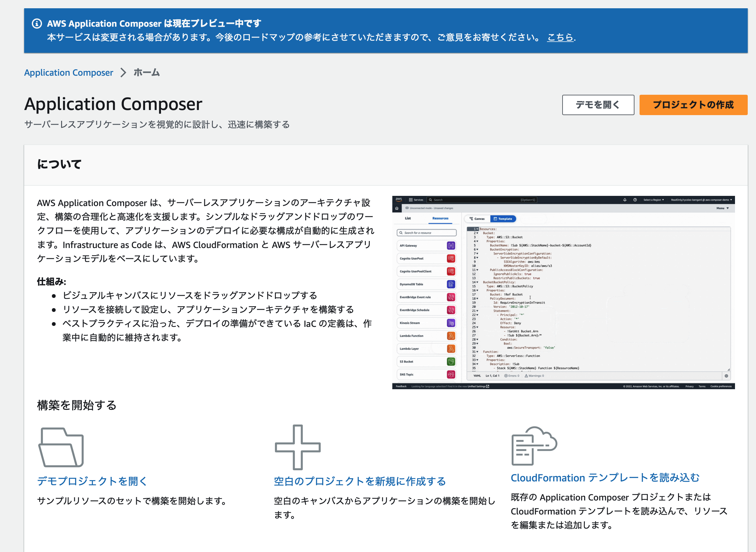This screenshot has width=756, height=552.
Task: Click the CloudFormation template cloud icon
Action: (534, 446)
